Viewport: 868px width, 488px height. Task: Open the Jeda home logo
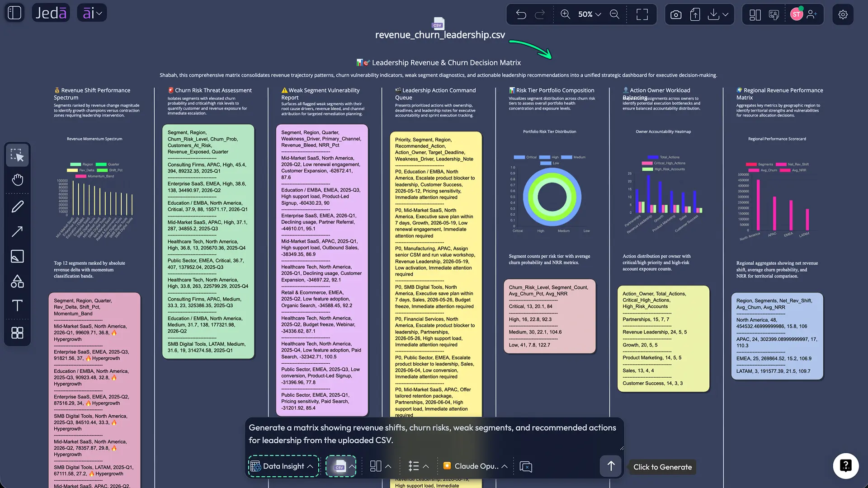(51, 13)
